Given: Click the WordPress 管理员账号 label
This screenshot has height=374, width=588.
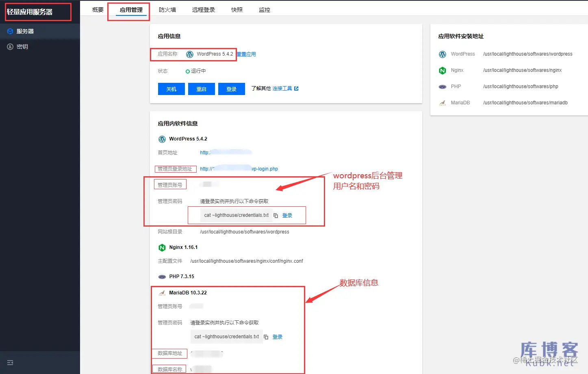Looking at the screenshot, I should pos(170,185).
